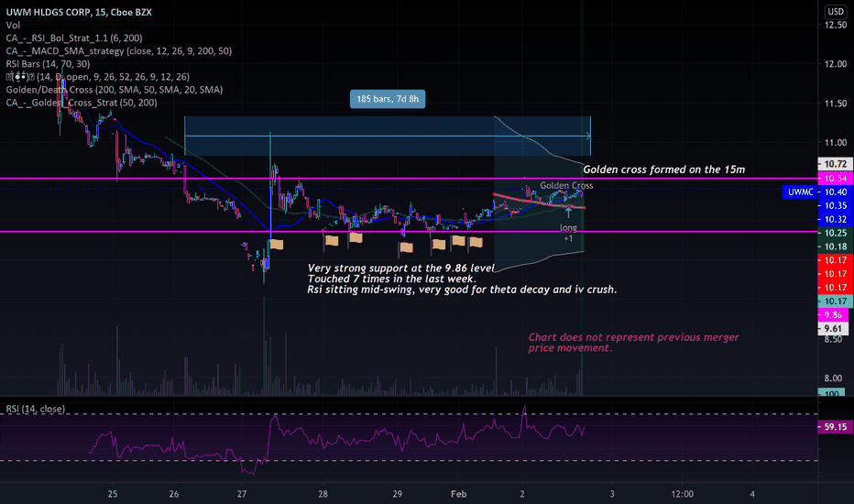This screenshot has height=504, width=854.
Task: Click the 10.18 price label
Action: pyautogui.click(x=836, y=247)
